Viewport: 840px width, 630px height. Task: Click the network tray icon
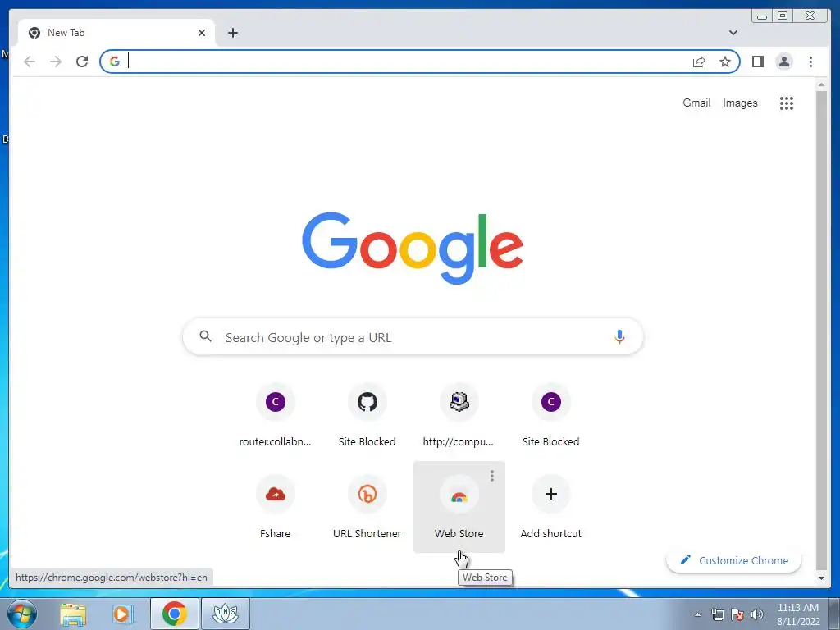(717, 614)
